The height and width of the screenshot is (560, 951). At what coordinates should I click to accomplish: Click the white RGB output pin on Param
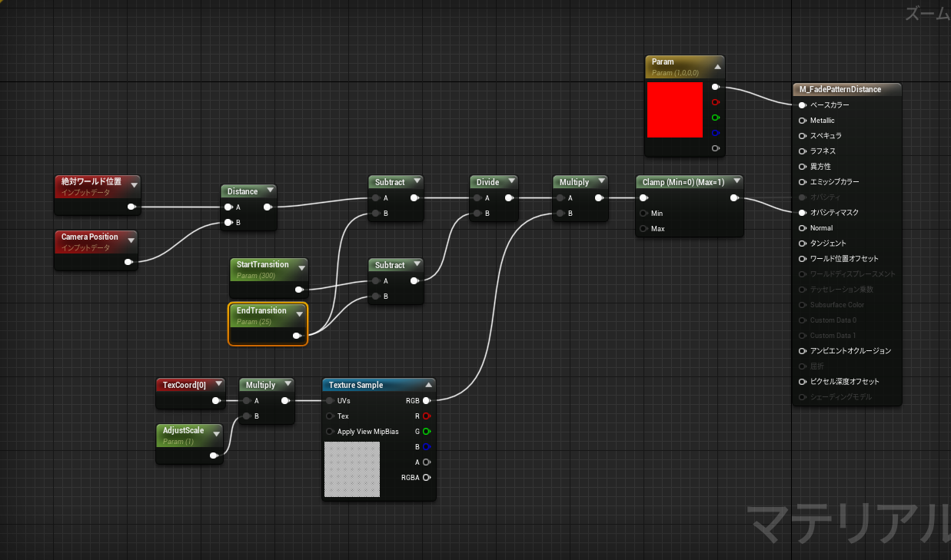click(x=715, y=87)
